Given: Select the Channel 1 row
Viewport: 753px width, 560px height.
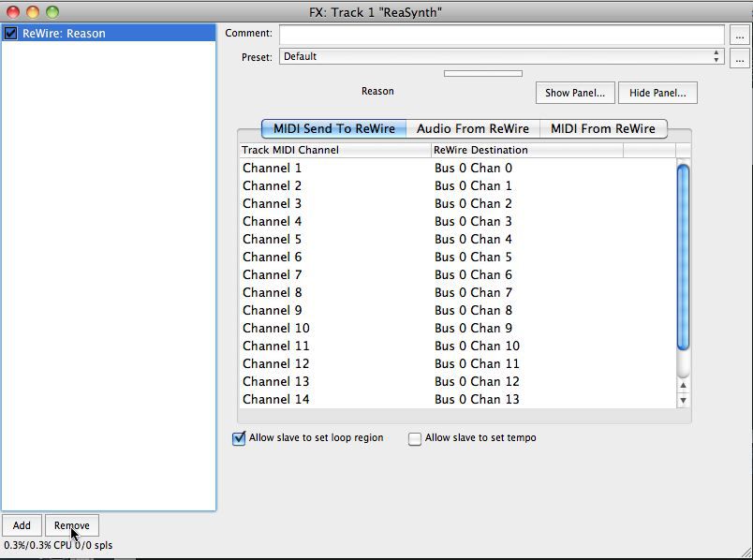Looking at the screenshot, I should pos(458,169).
